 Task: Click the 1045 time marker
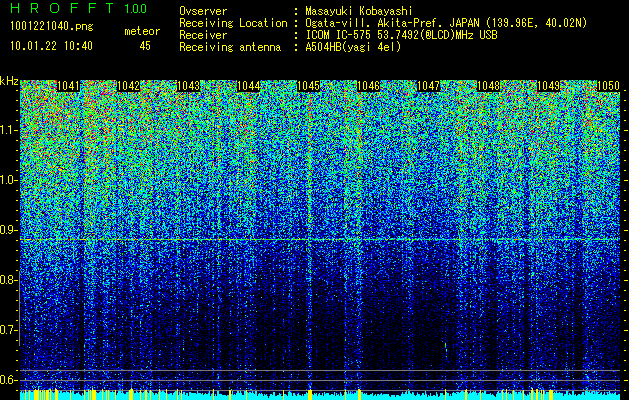point(308,86)
